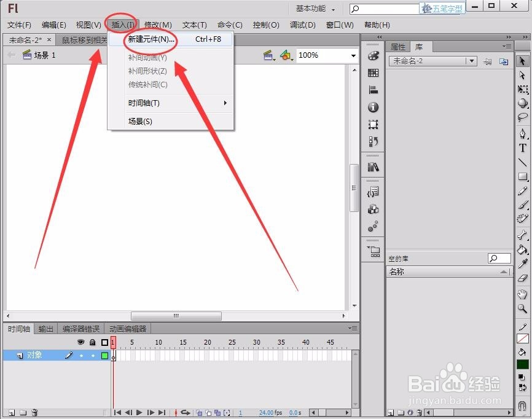This screenshot has height=419, width=532.
Task: Open the library panel options menu
Action: pyautogui.click(x=507, y=46)
